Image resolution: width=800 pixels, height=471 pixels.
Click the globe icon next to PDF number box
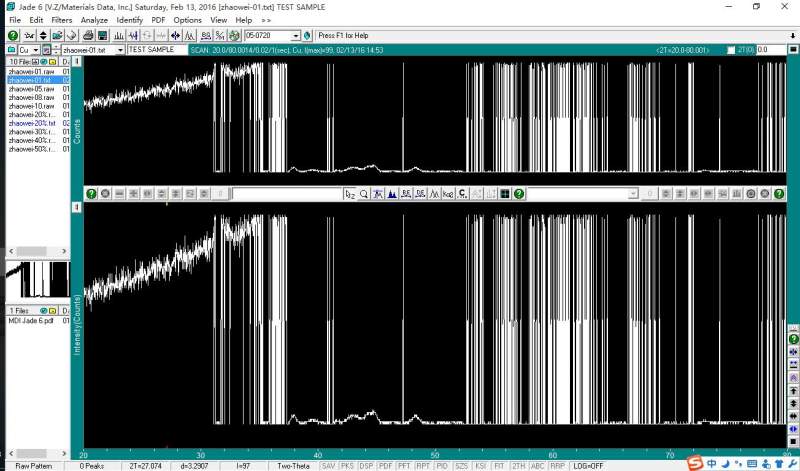pyautogui.click(x=307, y=36)
